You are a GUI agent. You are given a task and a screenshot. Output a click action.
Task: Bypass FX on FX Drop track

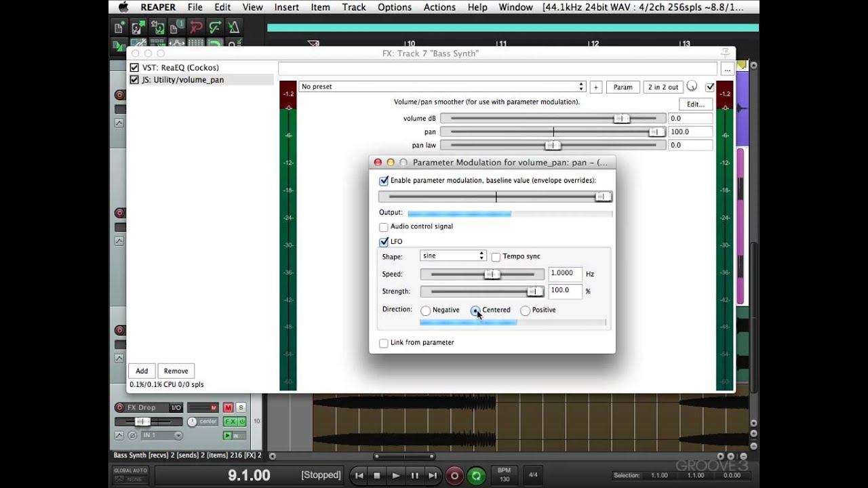pyautogui.click(x=241, y=422)
